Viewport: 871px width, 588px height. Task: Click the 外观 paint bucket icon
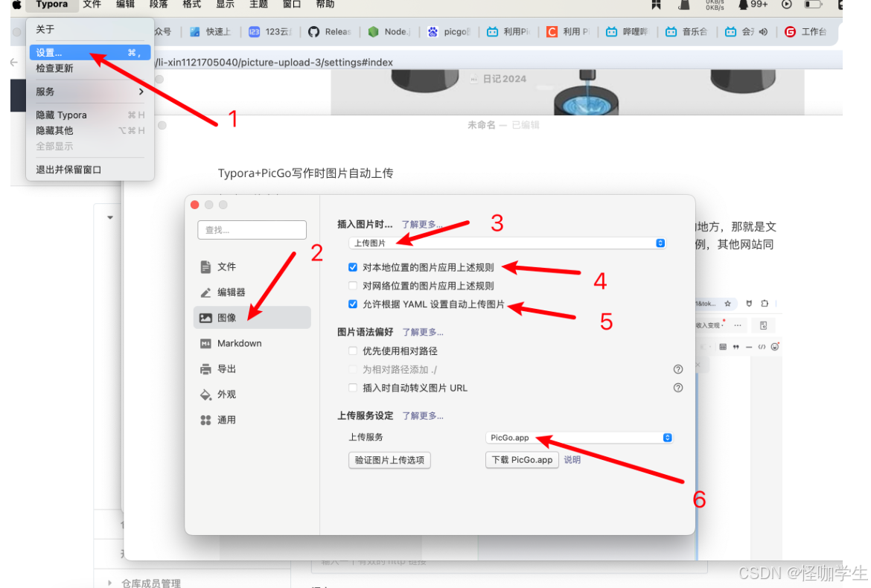click(x=205, y=394)
